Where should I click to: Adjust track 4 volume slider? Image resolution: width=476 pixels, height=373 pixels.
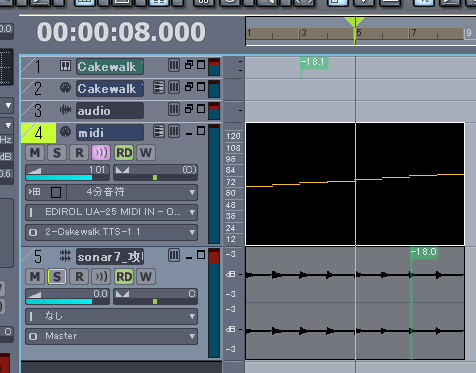tap(68, 173)
